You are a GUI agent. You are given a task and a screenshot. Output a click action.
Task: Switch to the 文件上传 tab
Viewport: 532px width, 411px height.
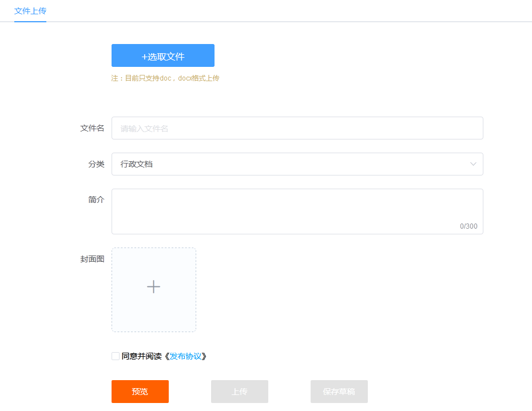tap(30, 11)
